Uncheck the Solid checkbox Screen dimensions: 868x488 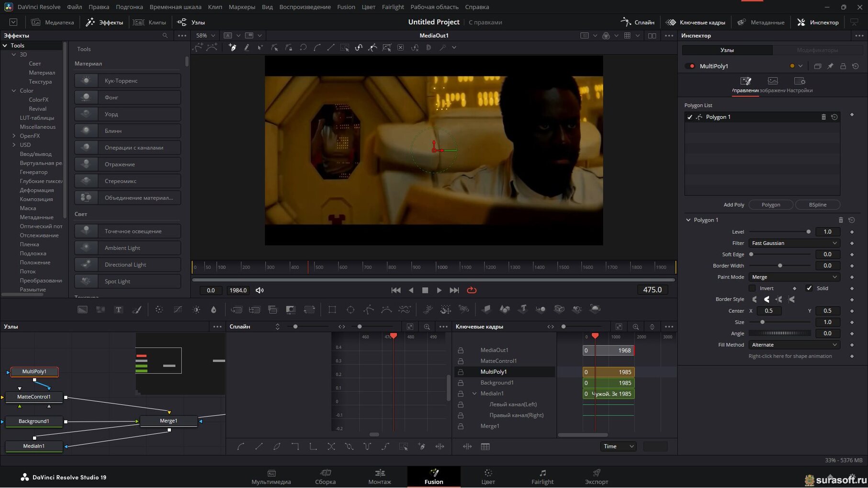(x=809, y=288)
